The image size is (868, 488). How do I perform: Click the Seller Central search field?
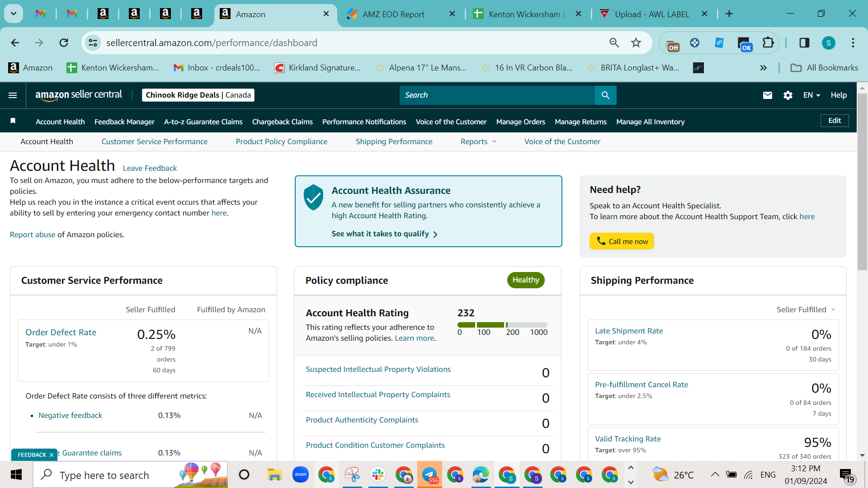click(497, 95)
